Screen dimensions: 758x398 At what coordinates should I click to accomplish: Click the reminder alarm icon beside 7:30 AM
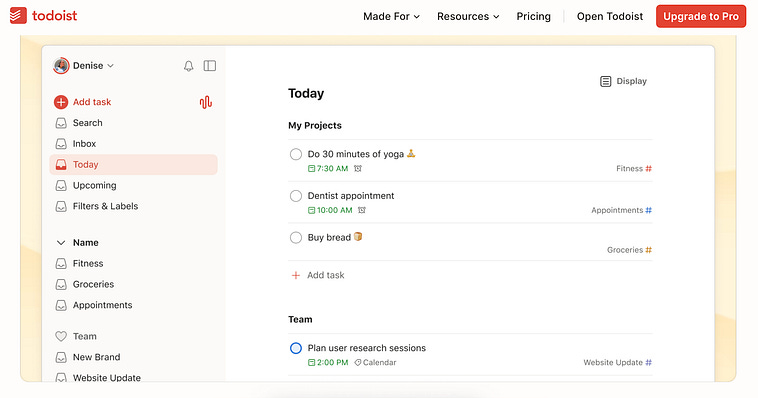point(358,169)
